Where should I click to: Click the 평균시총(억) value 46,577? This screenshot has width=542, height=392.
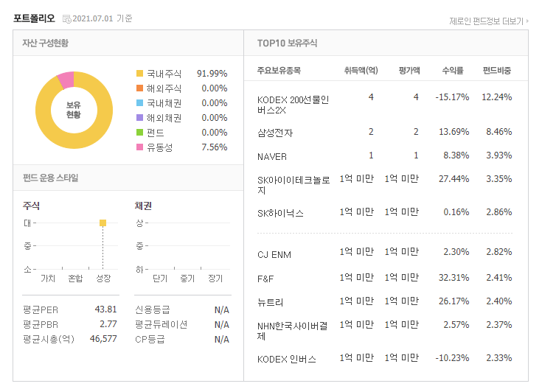pos(103,339)
